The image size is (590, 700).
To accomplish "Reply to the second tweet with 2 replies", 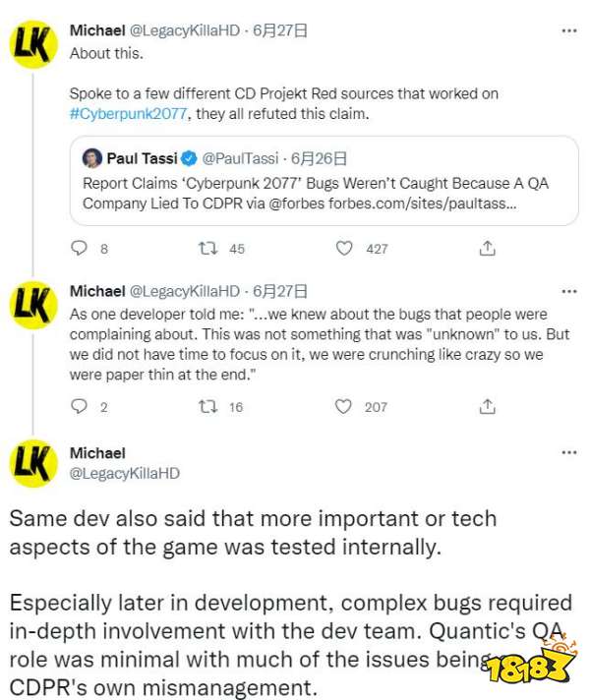I will [x=79, y=406].
